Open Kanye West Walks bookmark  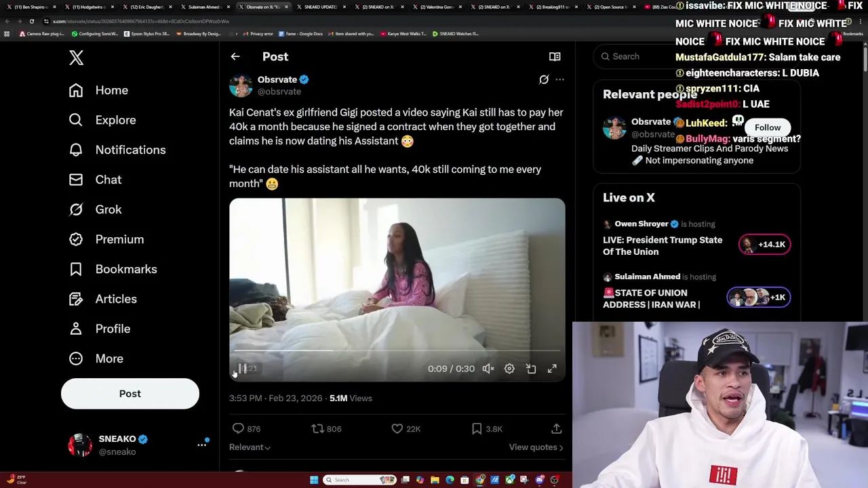click(403, 34)
